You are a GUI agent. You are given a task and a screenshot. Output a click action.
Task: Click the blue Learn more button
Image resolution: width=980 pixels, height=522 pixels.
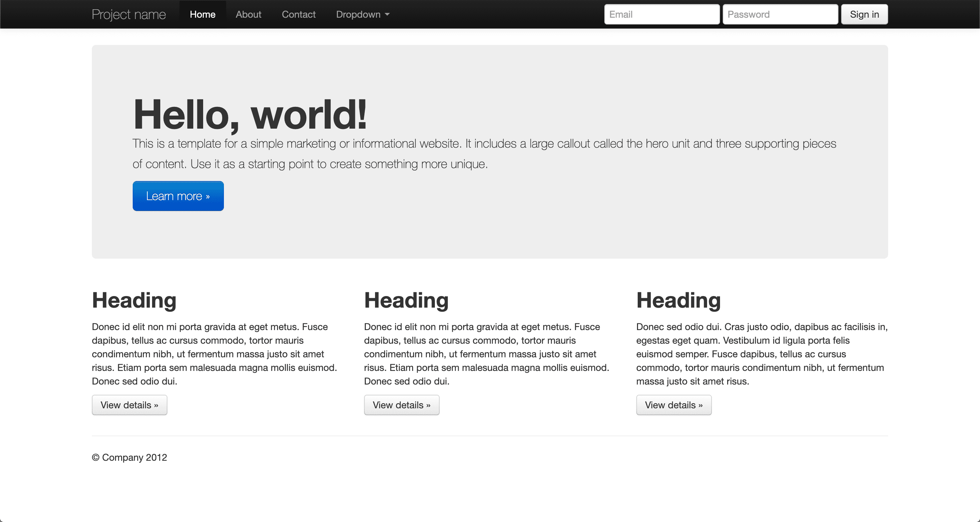click(x=178, y=196)
